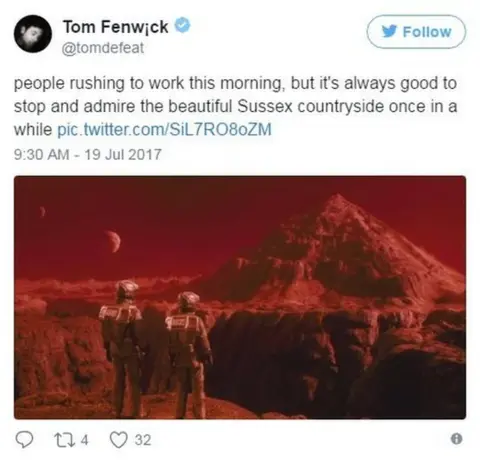Follow the @tomdefeat account

coord(416,32)
